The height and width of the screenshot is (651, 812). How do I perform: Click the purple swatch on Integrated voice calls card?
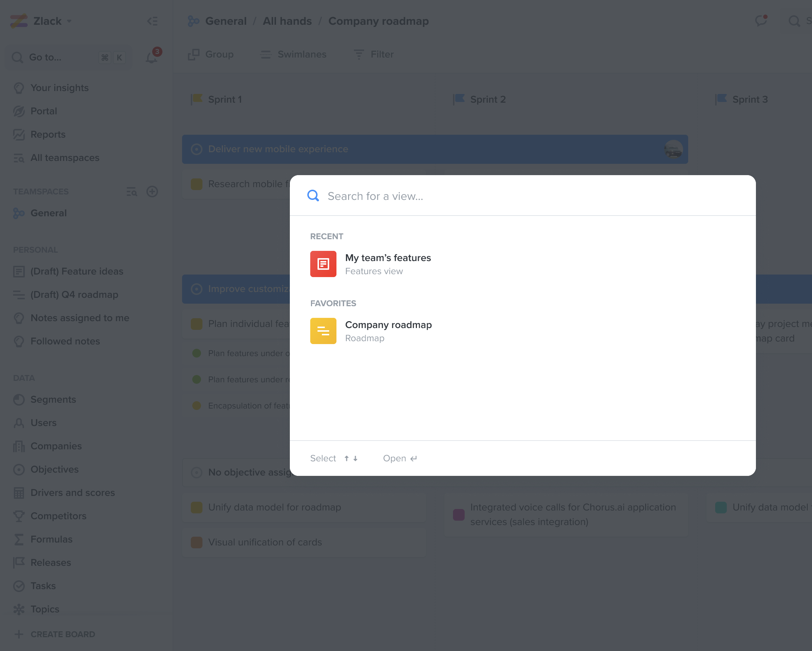pyautogui.click(x=459, y=514)
